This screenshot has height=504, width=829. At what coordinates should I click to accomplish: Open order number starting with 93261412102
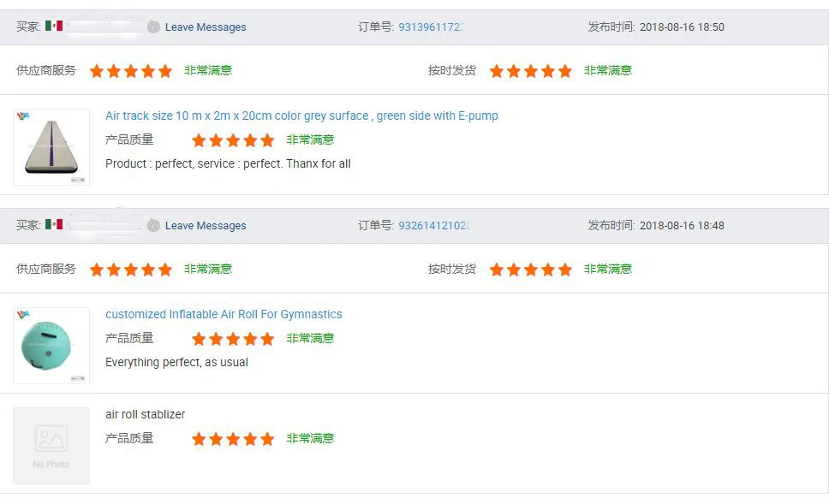coord(434,226)
